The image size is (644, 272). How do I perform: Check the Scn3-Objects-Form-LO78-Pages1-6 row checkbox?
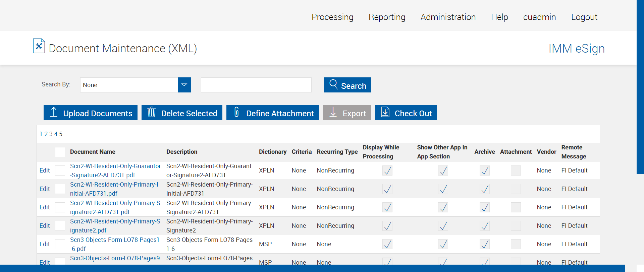click(60, 244)
